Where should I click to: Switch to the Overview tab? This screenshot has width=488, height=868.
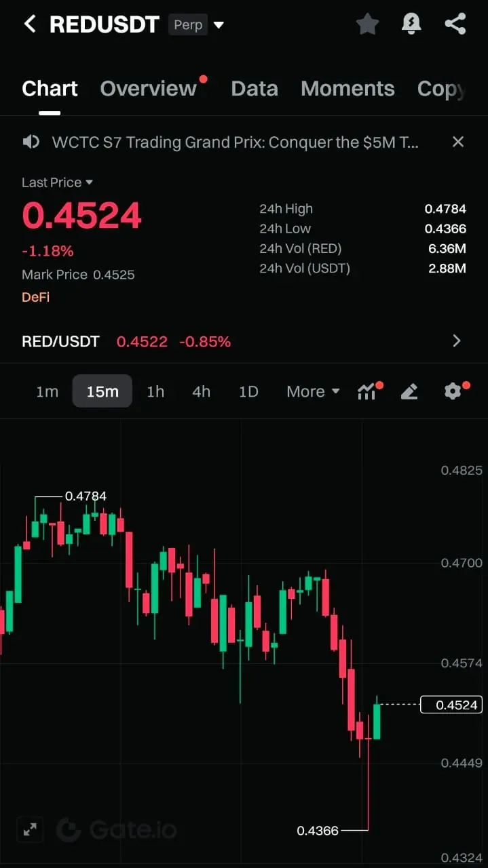[x=148, y=89]
